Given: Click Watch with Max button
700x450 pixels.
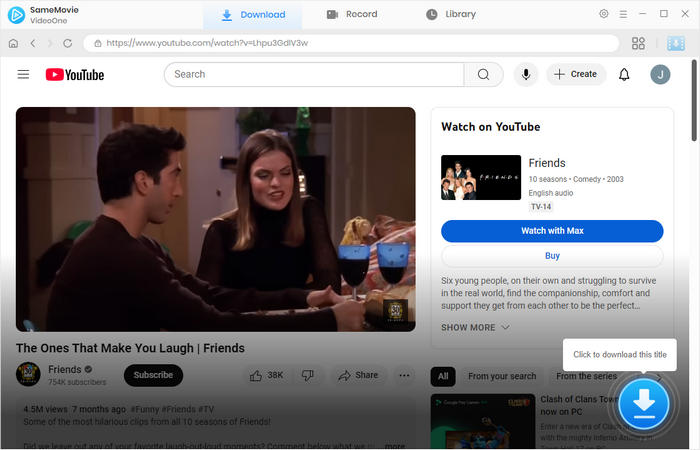Looking at the screenshot, I should click(x=552, y=231).
